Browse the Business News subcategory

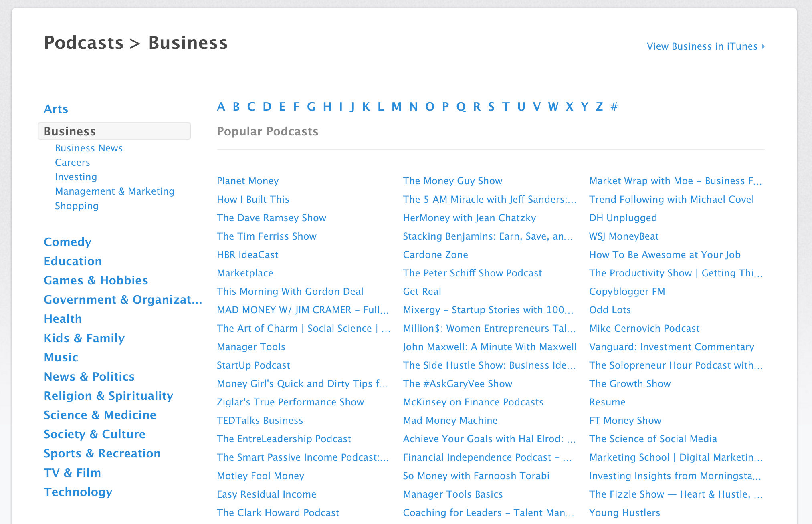pos(89,148)
